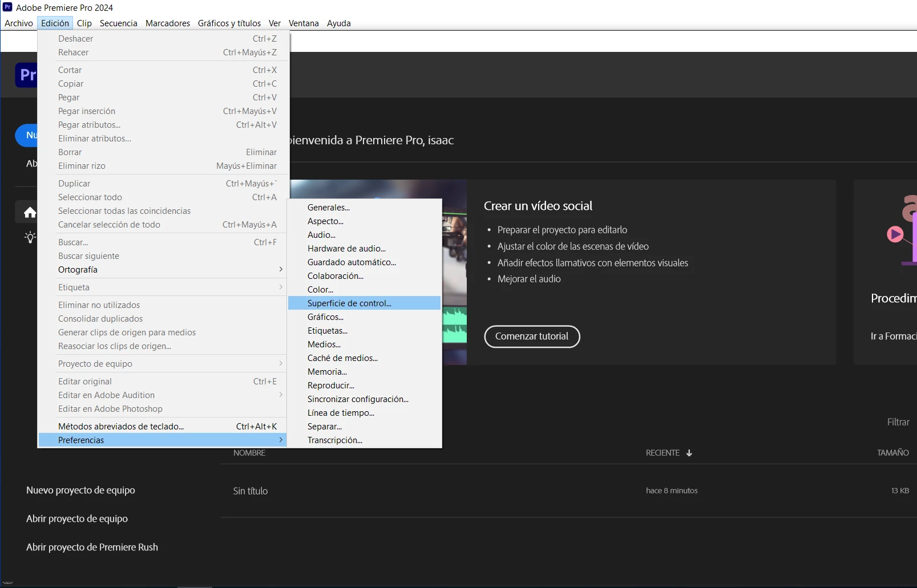
Task: Open Medios preferences
Action: coord(365,344)
